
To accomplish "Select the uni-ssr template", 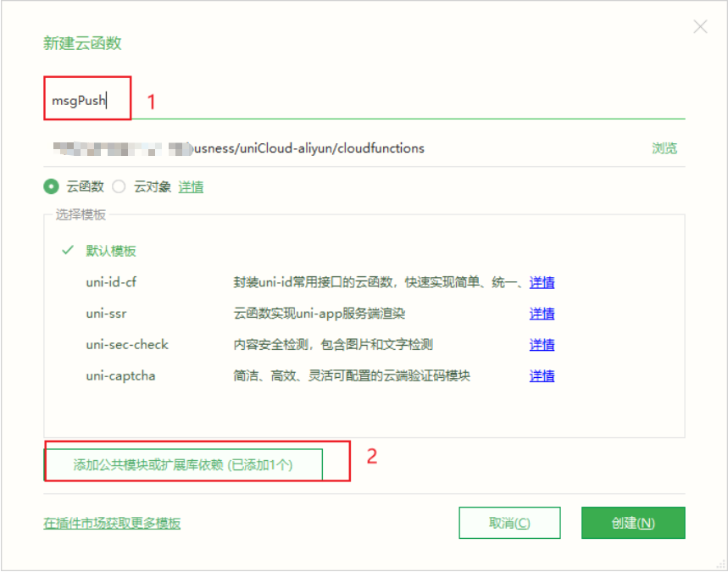I will pos(105,313).
